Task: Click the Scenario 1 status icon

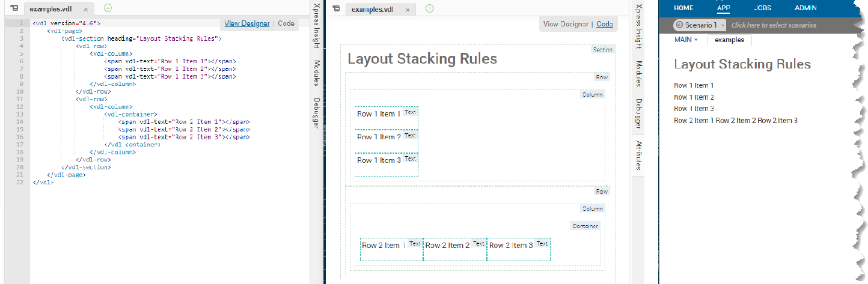Action: tap(679, 25)
